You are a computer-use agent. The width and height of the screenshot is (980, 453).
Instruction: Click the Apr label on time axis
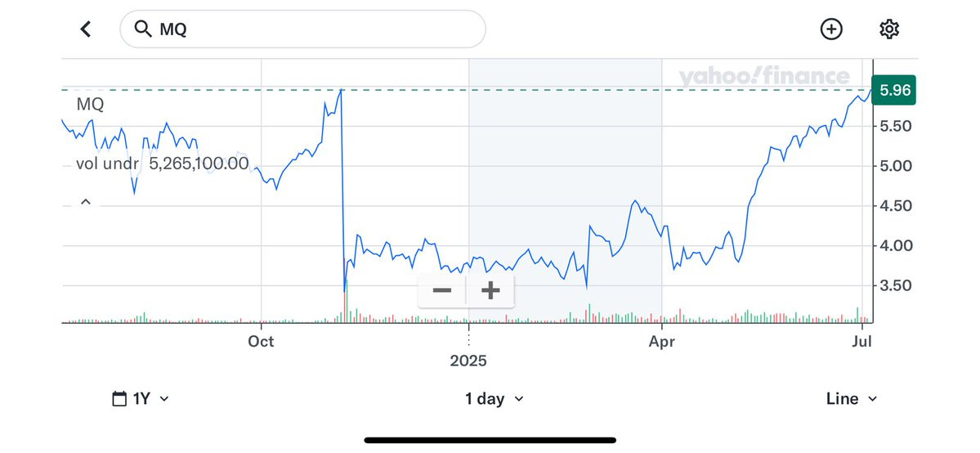(661, 342)
